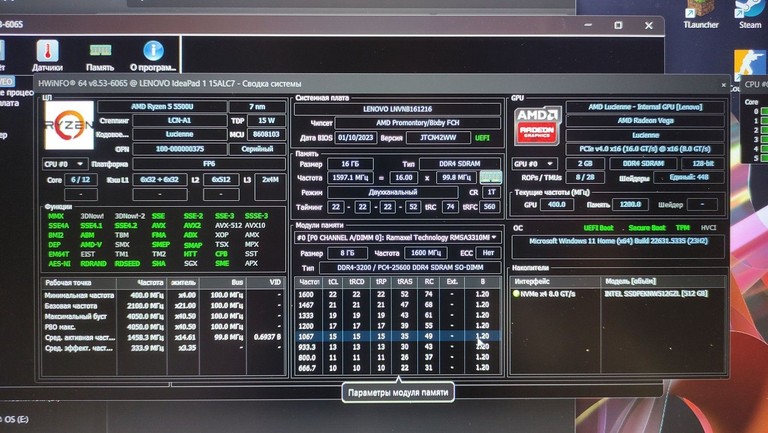Click the AMD Radeon Vega GPU field
This screenshot has width=768, height=433.
645,120
